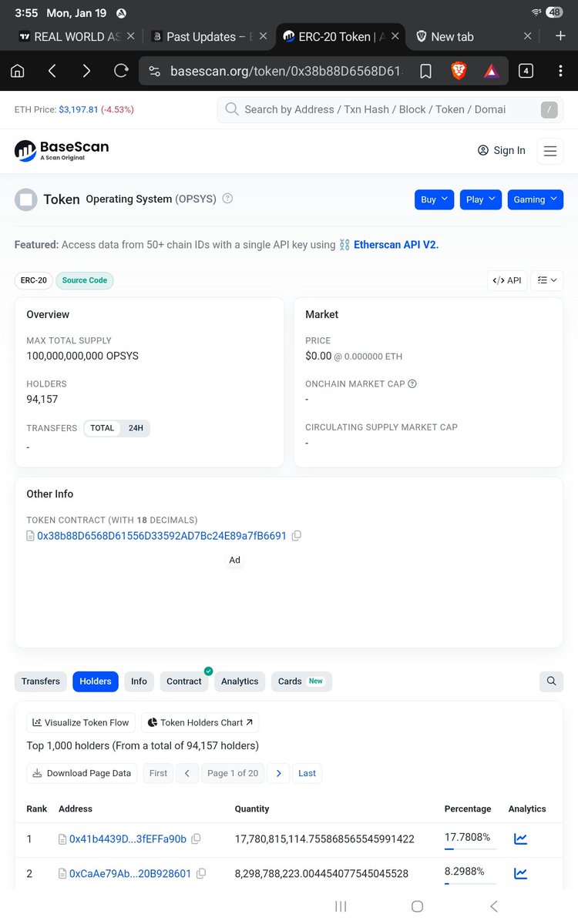
Task: Open a new tab with the plus icon
Action: pyautogui.click(x=560, y=36)
